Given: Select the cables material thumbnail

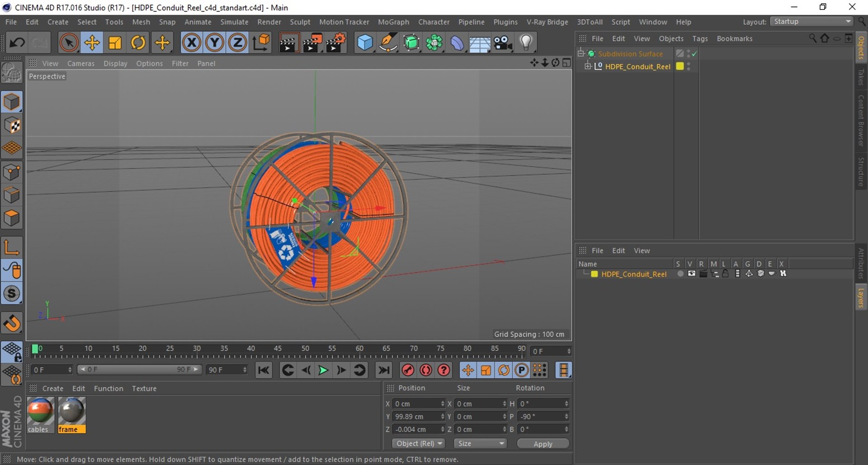Looking at the screenshot, I should coord(40,411).
